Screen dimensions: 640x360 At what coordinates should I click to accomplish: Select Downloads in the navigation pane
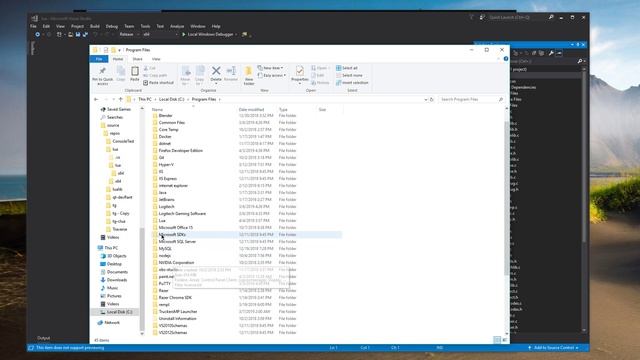click(117, 280)
